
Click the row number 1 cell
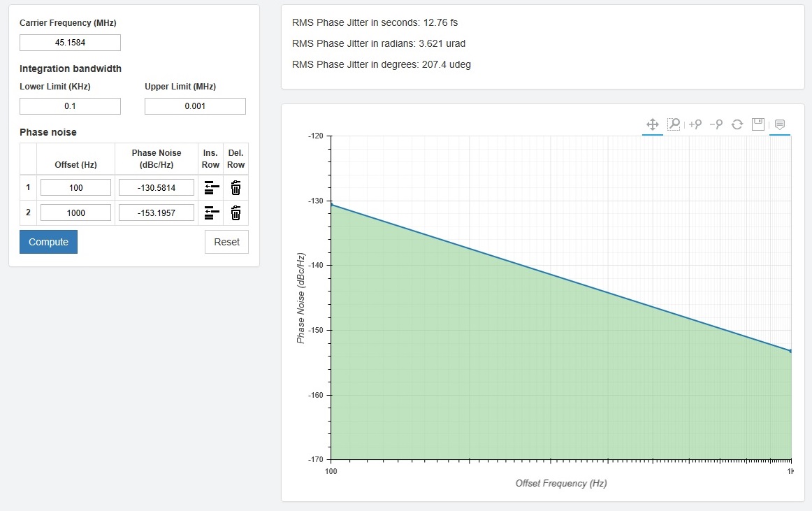coord(28,187)
